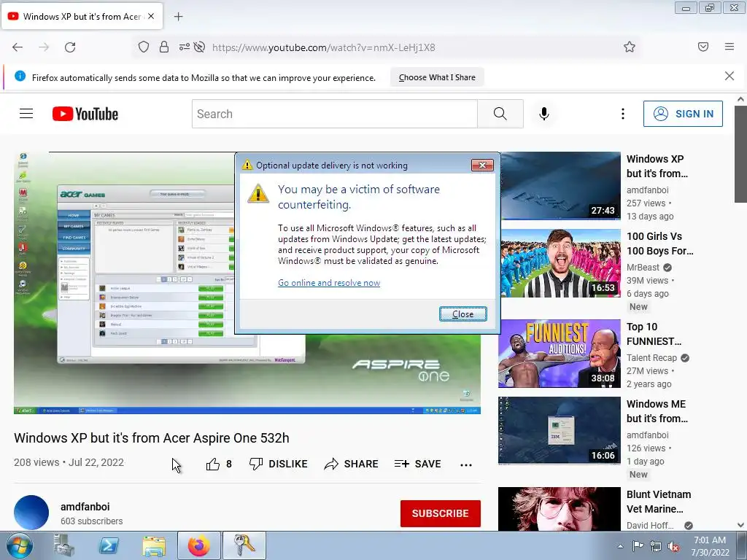Viewport: 747px width, 560px height.
Task: Click the keys icon in taskbar
Action: pyautogui.click(x=244, y=545)
